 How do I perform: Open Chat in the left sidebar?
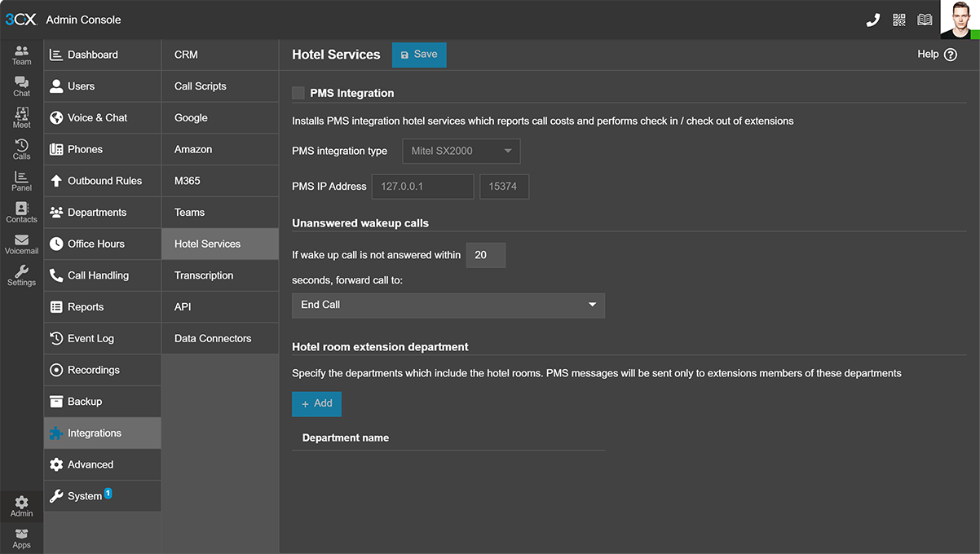tap(21, 86)
